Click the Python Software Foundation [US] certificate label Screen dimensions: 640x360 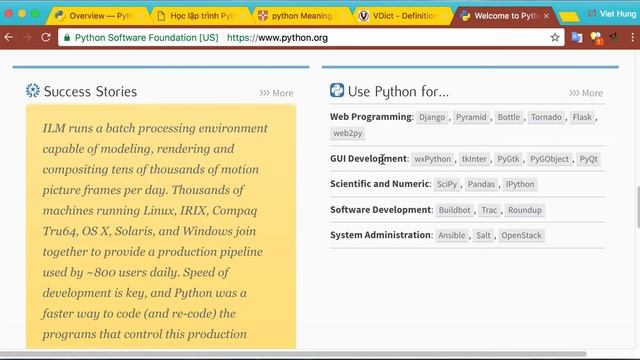(146, 38)
